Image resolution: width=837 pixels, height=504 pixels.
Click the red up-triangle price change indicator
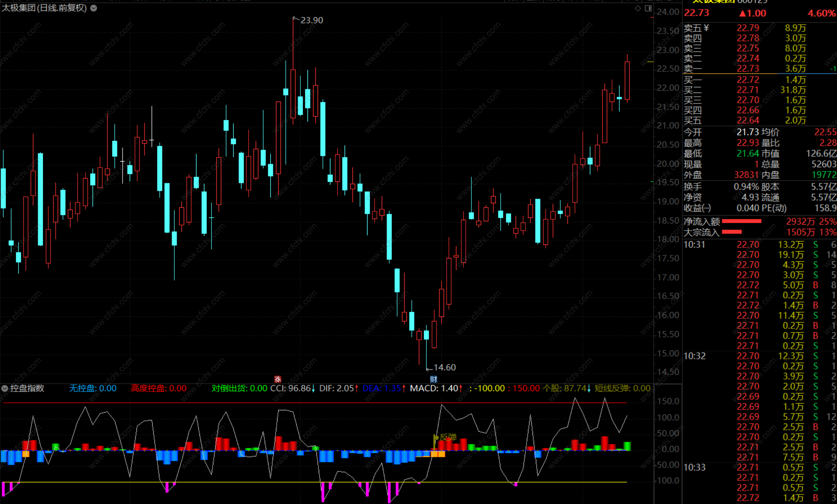coord(742,13)
